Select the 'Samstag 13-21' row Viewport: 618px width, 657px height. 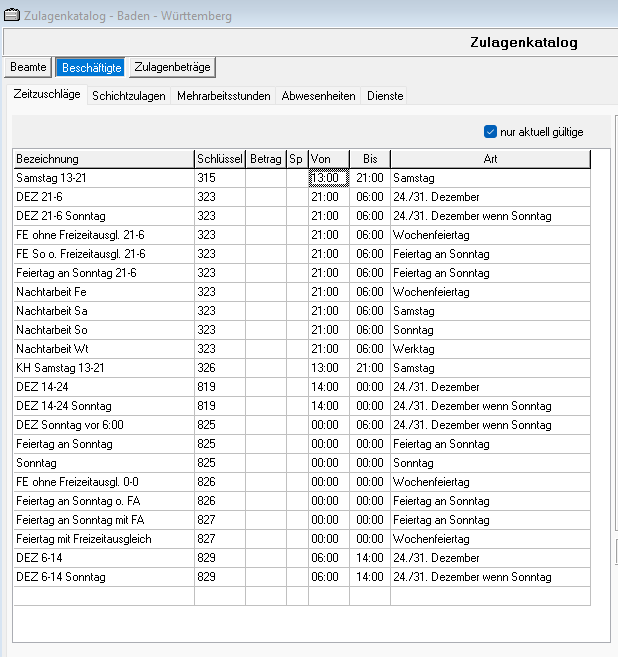[x=103, y=178]
